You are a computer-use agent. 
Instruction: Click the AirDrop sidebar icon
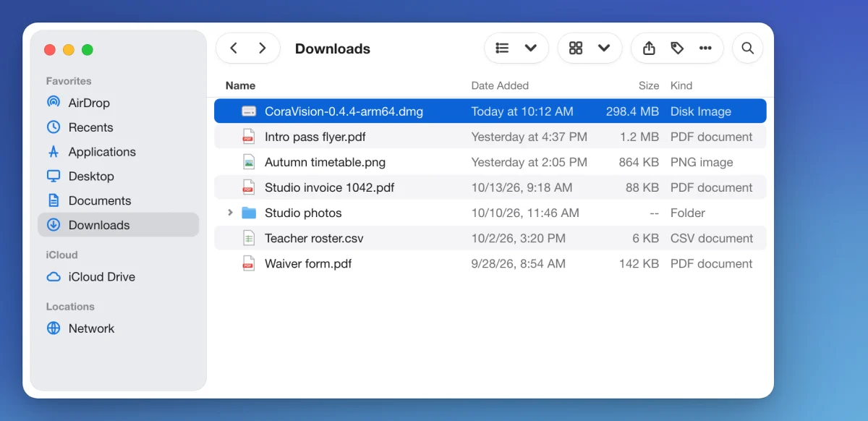54,103
